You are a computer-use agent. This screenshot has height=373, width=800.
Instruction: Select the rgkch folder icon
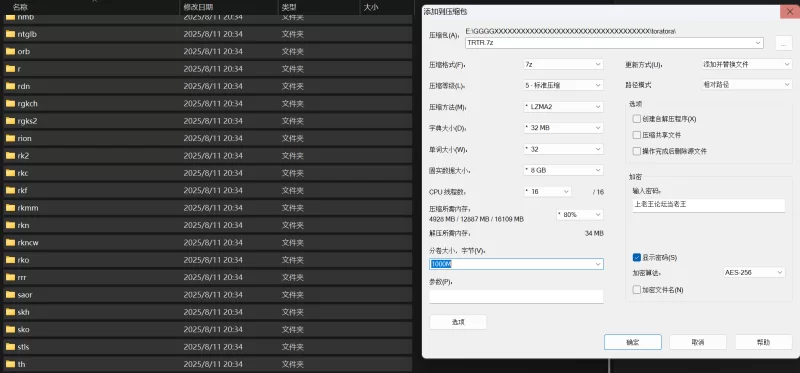[10, 104]
